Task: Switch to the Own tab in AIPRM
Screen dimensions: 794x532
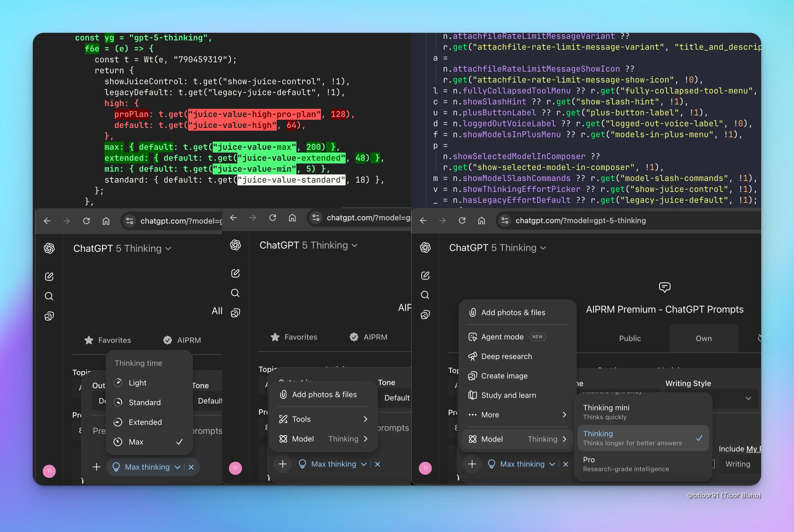Action: tap(703, 338)
